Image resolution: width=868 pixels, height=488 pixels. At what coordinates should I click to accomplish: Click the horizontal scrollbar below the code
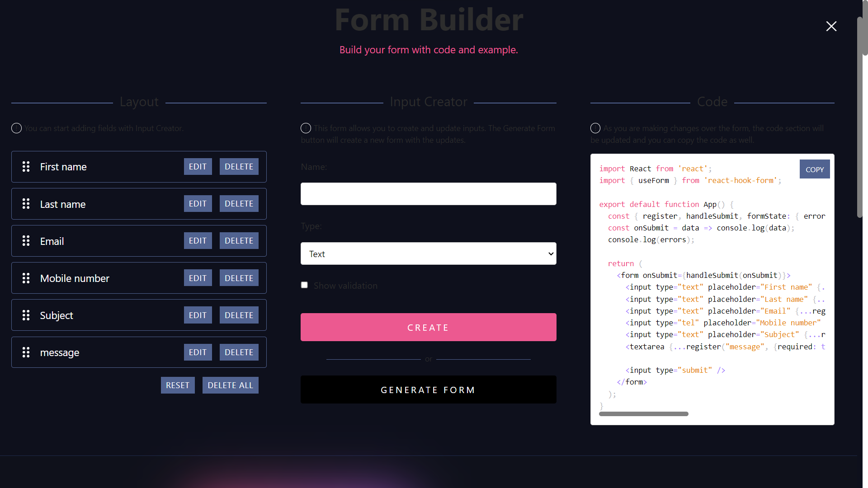644,413
